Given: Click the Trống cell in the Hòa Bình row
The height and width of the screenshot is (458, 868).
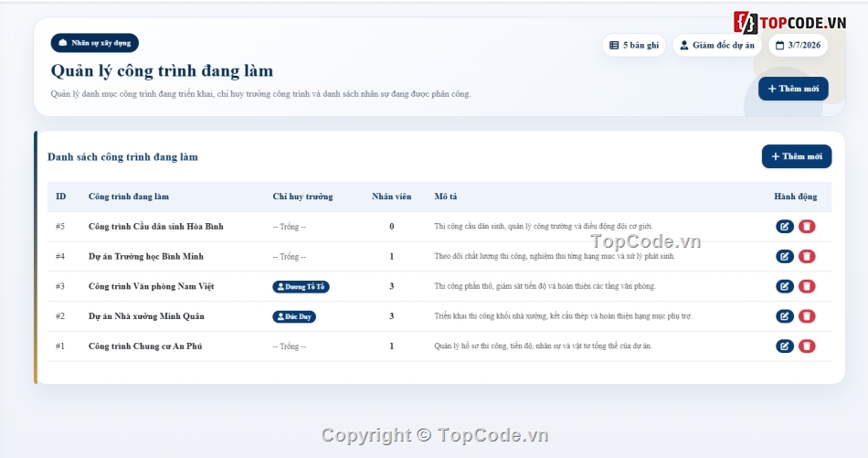Looking at the screenshot, I should pos(289,227).
